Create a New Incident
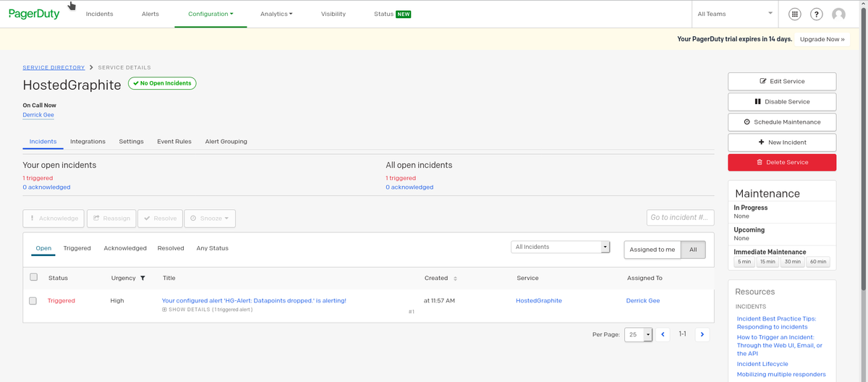Viewport: 868px width, 382px height. coord(782,142)
